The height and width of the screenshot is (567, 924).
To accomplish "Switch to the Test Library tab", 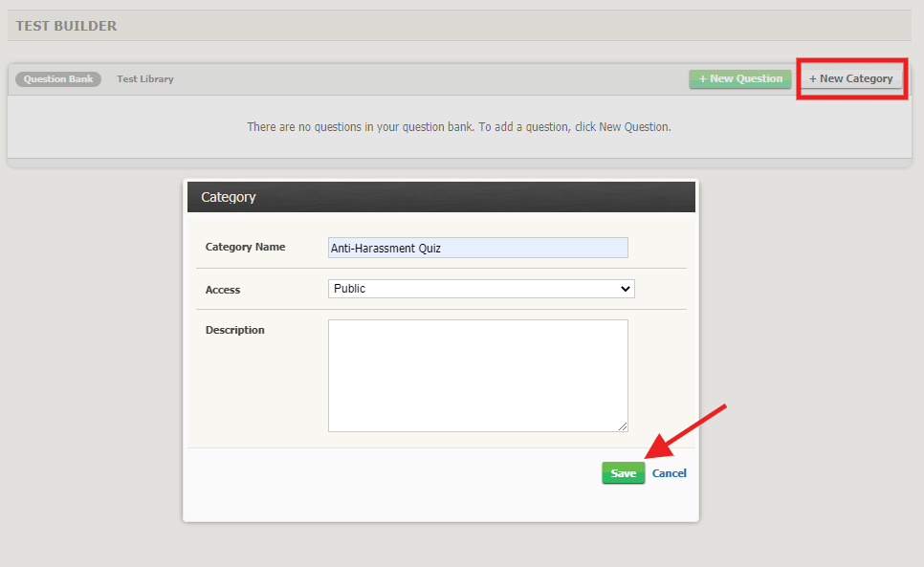I will (144, 78).
